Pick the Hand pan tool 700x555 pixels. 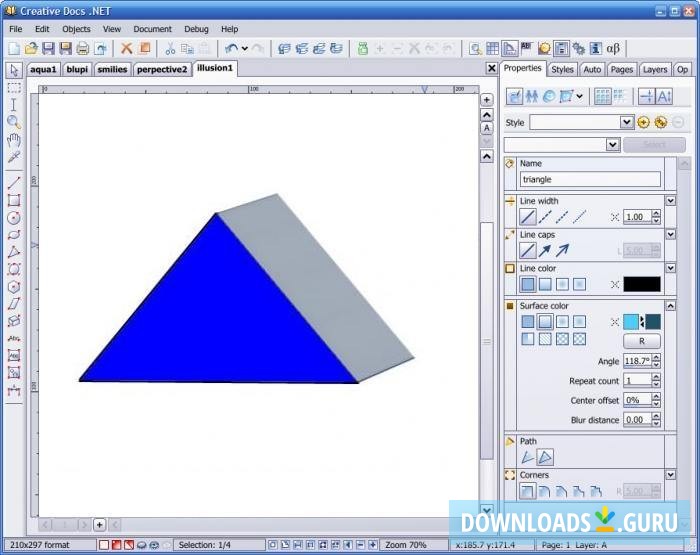coord(14,139)
